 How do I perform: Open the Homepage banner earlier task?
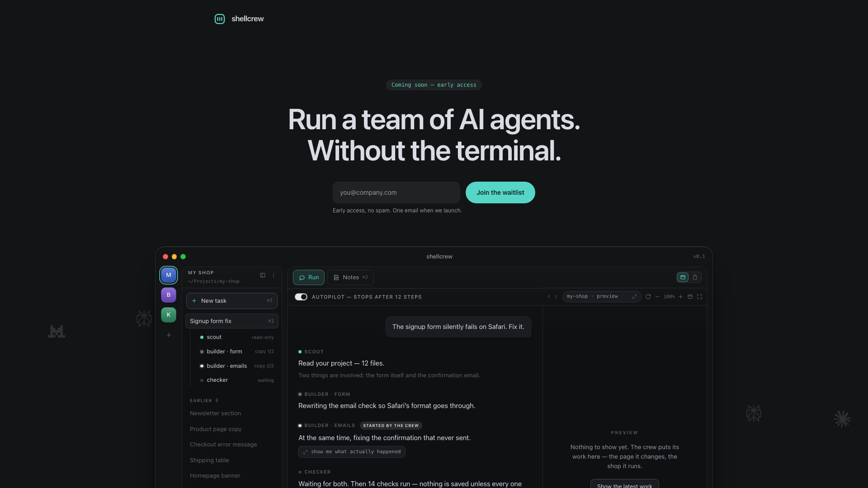click(215, 476)
